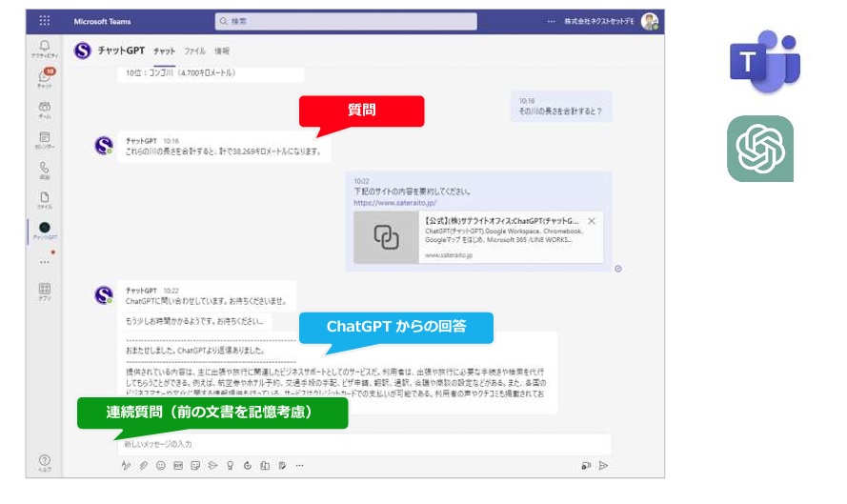Viewport: 847px width, 504px height.
Task: Open the Apps store icon in the sidebar
Action: [x=44, y=292]
